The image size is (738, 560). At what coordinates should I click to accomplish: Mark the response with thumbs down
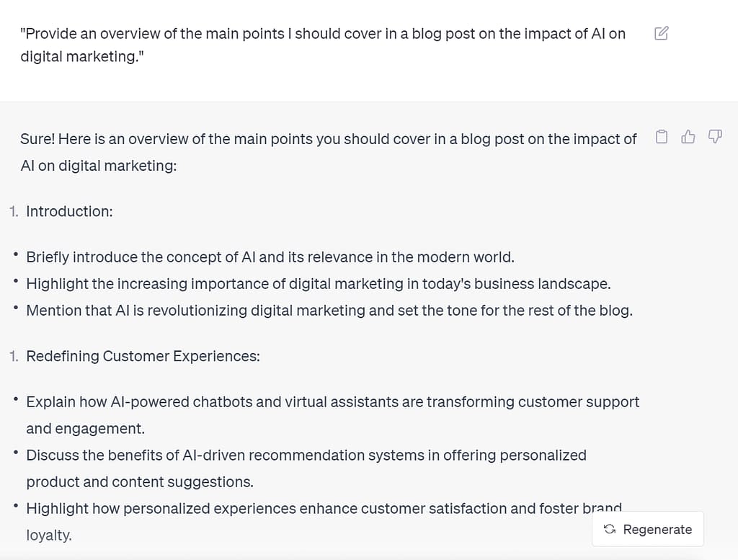[x=715, y=137]
